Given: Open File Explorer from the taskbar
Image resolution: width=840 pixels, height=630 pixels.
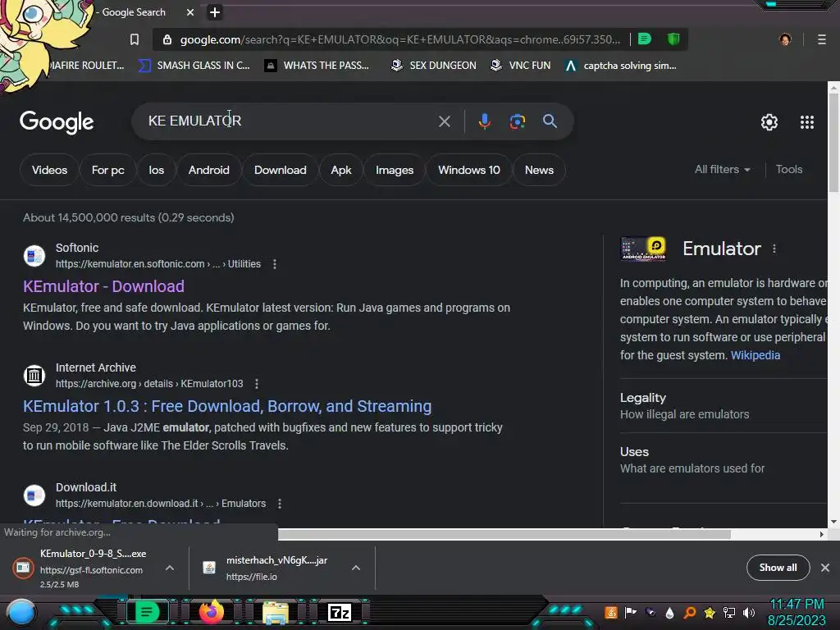Looking at the screenshot, I should point(276,612).
